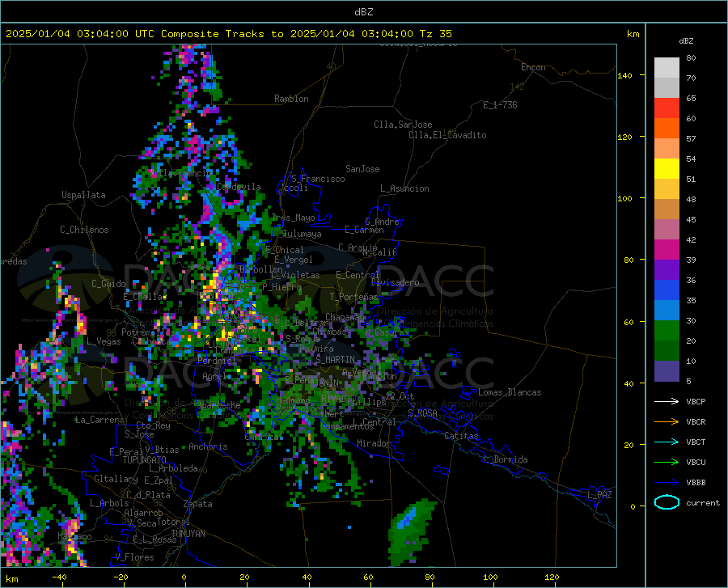Click the Ramblon label on map
728x588 pixels.
291,99
